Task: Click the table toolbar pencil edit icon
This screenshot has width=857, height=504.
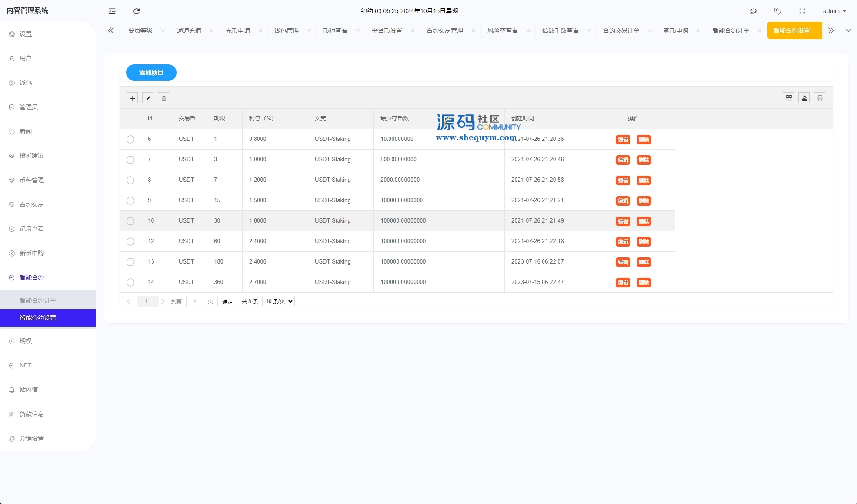Action: (x=148, y=98)
